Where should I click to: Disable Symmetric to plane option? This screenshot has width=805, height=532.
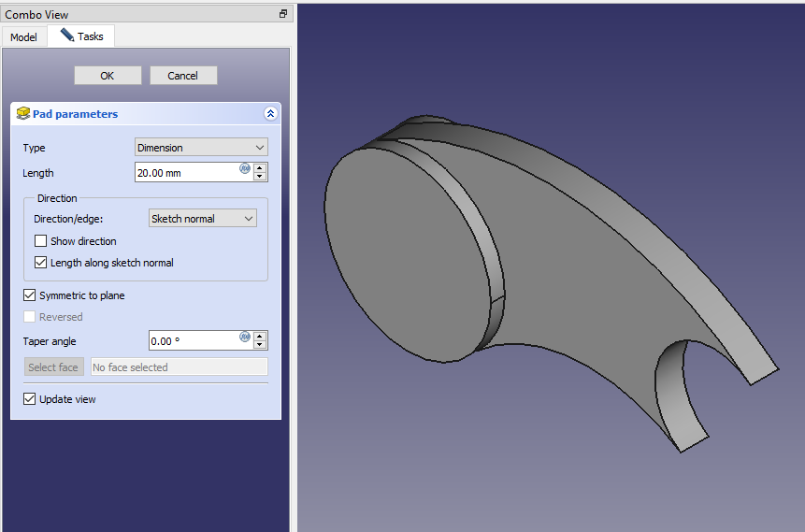30,295
